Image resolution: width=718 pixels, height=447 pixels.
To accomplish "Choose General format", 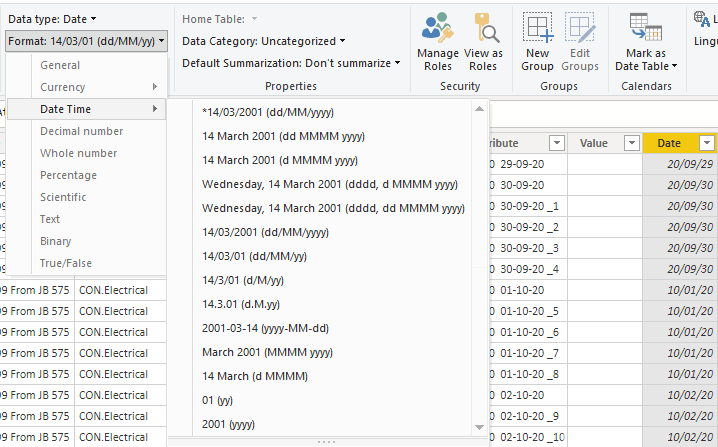I will click(87, 65).
